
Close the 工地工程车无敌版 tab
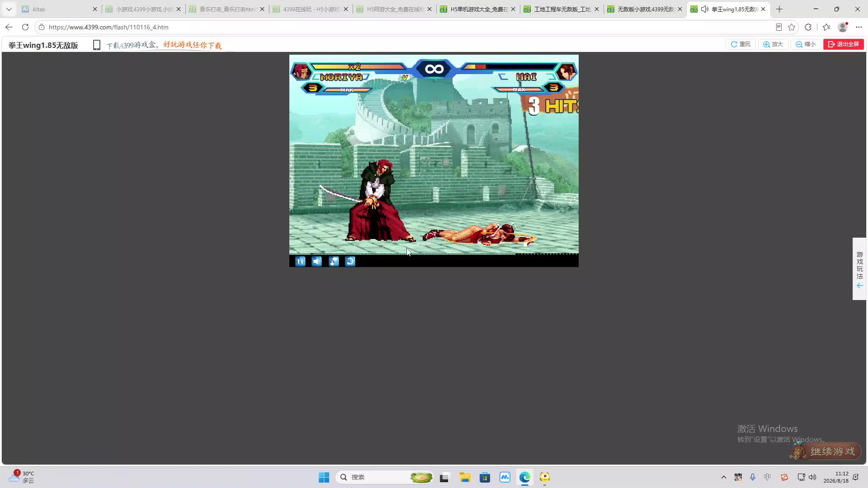(x=597, y=9)
